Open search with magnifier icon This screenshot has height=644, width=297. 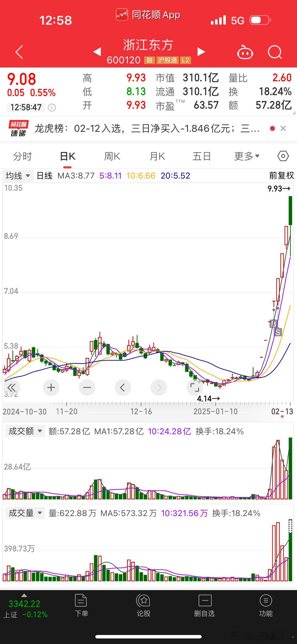click(275, 52)
